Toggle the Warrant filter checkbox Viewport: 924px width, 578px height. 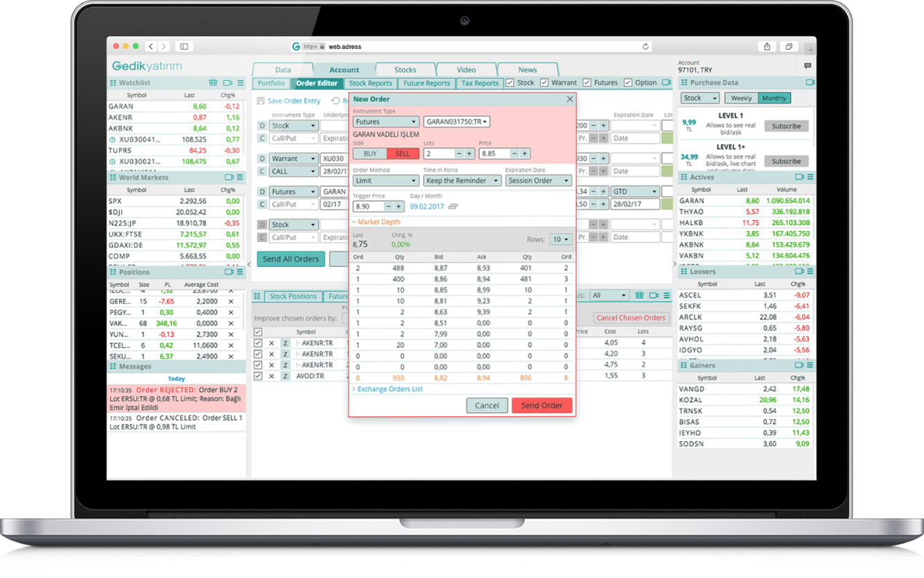point(545,83)
